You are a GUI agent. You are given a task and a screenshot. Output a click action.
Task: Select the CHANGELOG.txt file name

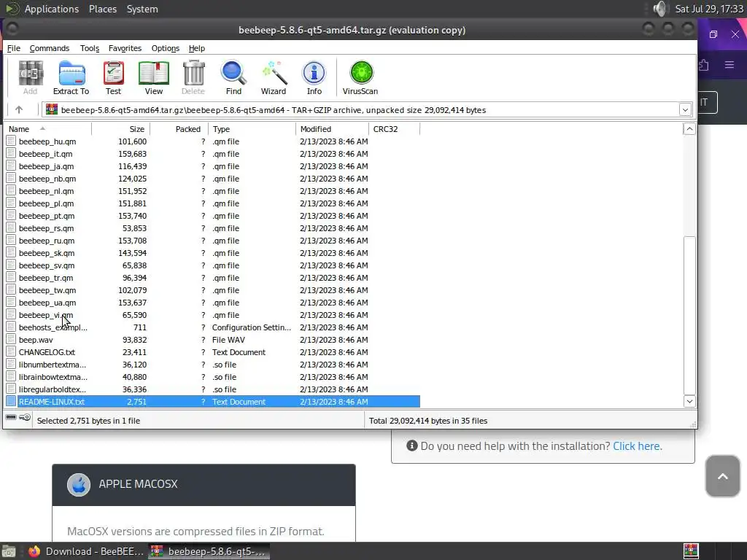47,352
